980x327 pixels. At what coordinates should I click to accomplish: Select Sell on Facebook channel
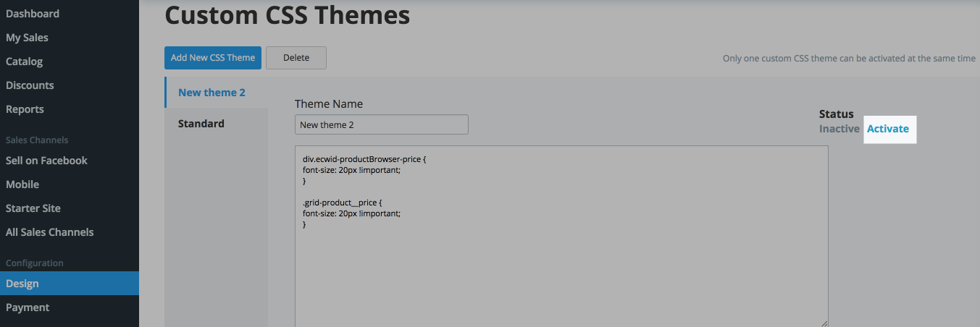pos(46,161)
